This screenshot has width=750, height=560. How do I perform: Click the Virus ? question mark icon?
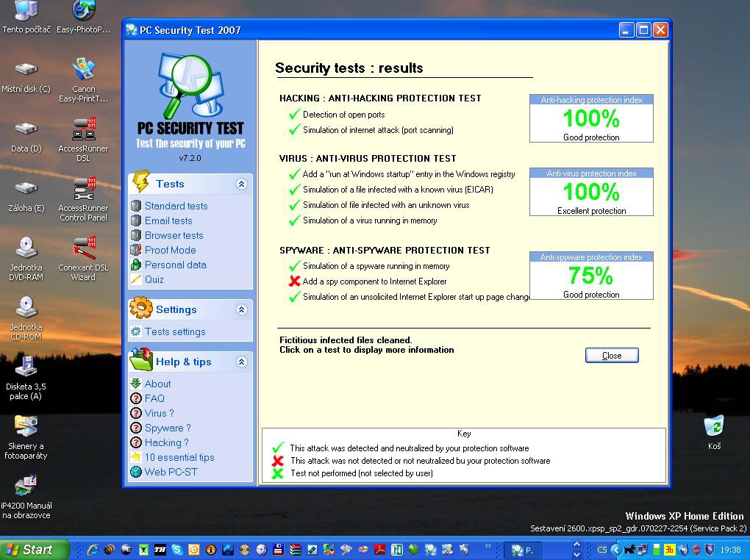(136, 413)
